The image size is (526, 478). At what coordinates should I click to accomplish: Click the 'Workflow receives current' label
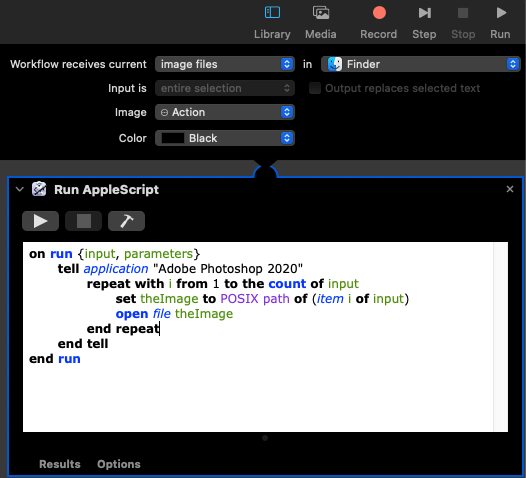click(78, 64)
